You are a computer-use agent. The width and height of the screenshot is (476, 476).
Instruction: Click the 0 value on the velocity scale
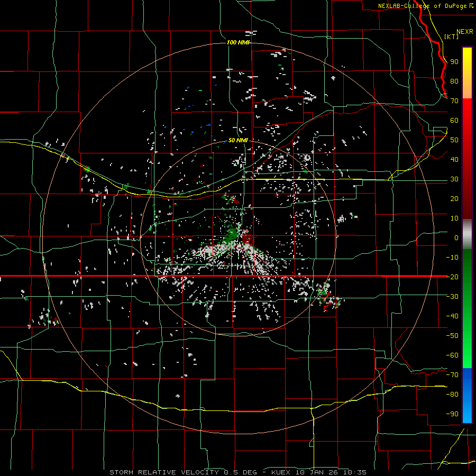point(456,237)
